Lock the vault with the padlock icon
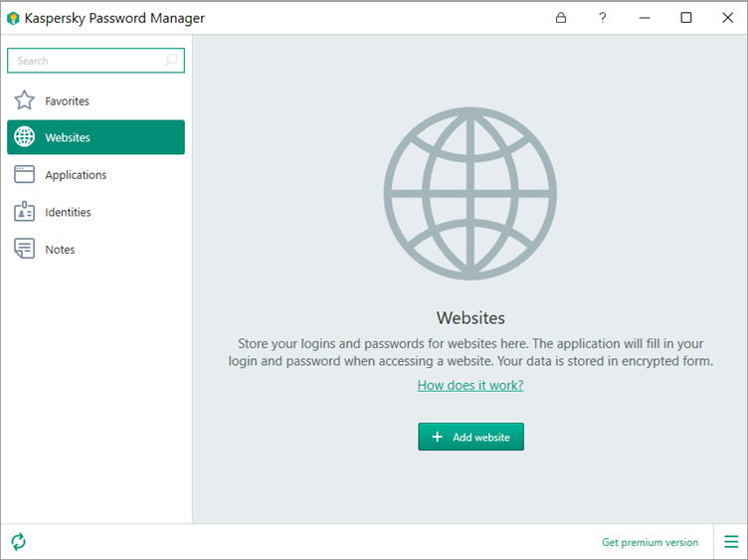The image size is (748, 560). tap(561, 18)
